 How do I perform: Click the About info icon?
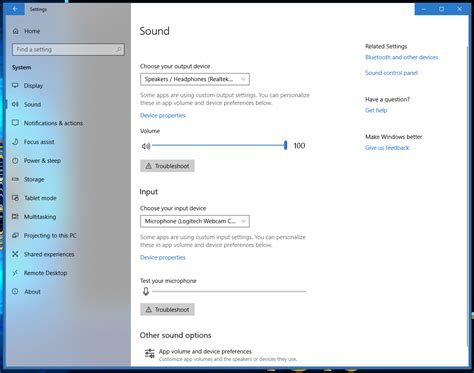(15, 292)
